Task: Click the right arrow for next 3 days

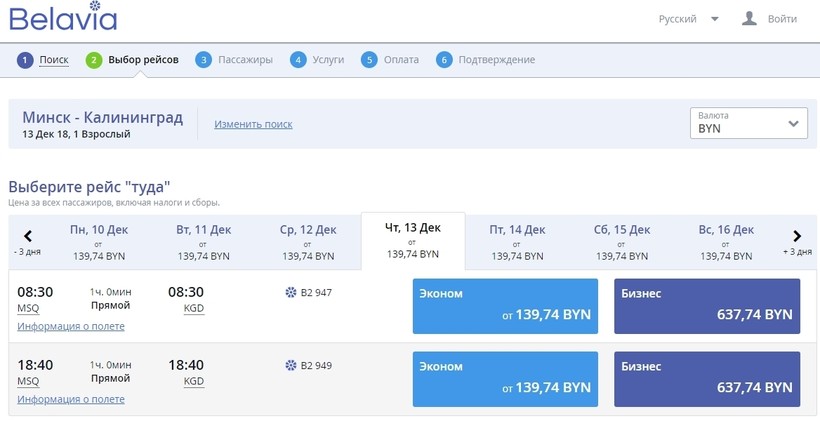Action: (797, 237)
